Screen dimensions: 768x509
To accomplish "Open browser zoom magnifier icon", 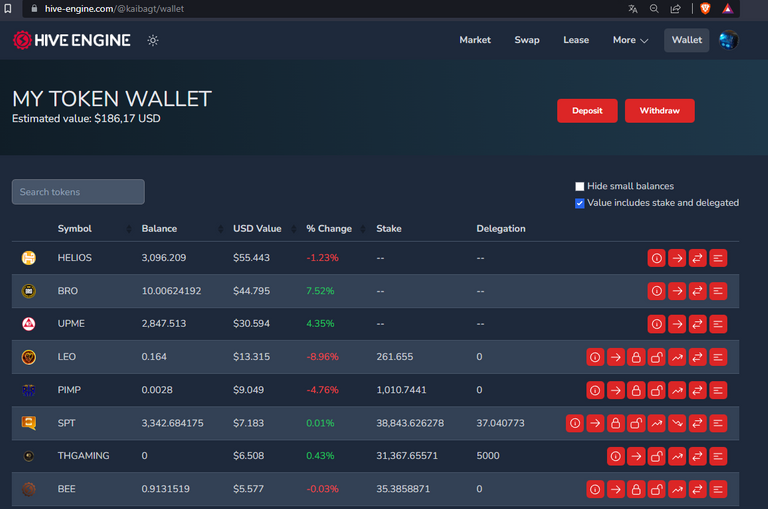I will (x=654, y=9).
